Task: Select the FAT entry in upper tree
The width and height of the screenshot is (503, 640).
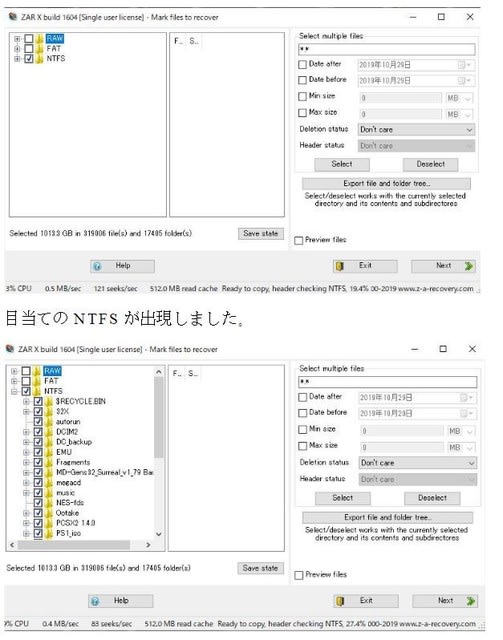Action: point(53,49)
